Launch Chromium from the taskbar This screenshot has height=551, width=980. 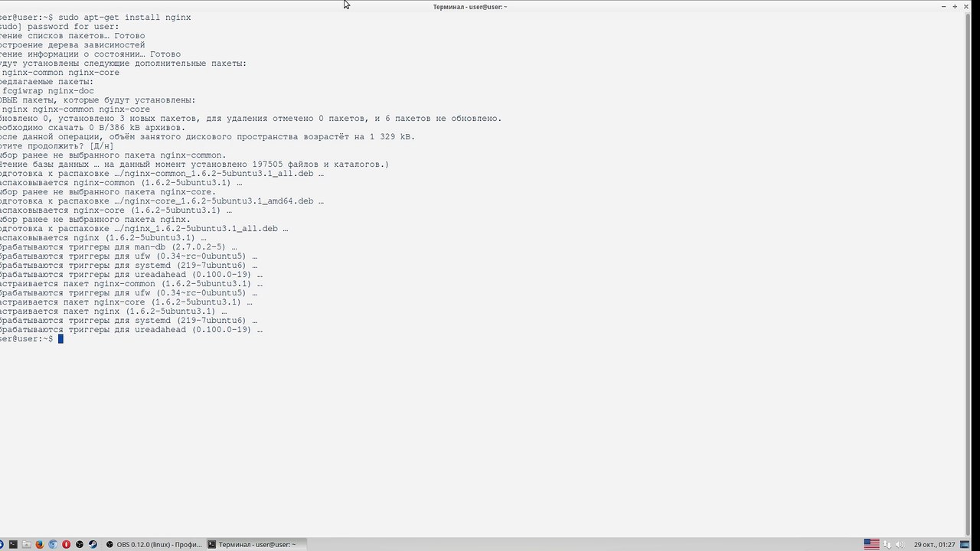point(53,545)
